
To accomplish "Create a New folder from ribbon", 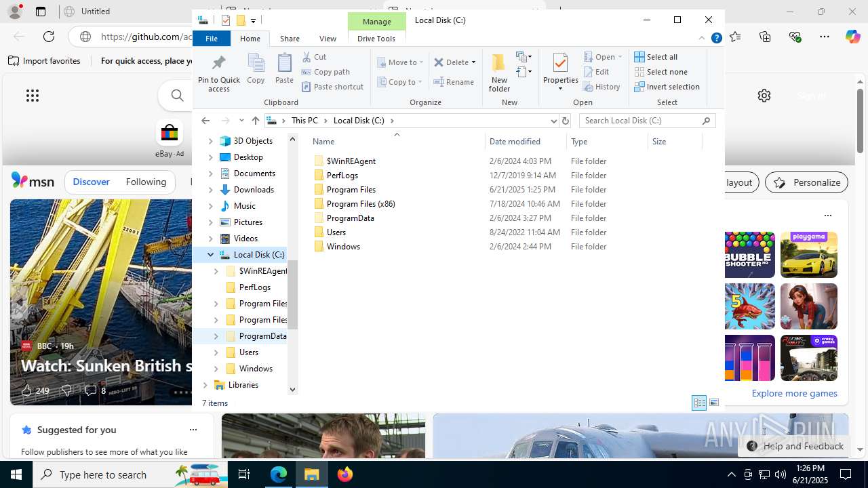I will click(499, 73).
